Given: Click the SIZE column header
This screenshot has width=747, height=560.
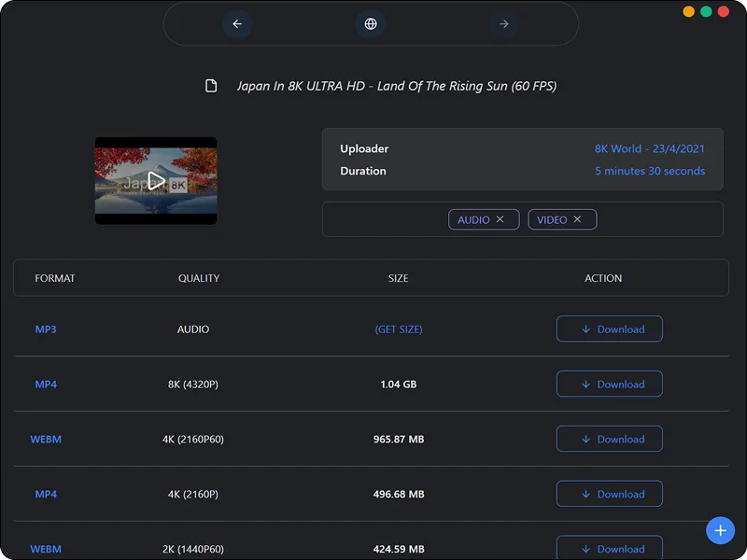Looking at the screenshot, I should 399,278.
